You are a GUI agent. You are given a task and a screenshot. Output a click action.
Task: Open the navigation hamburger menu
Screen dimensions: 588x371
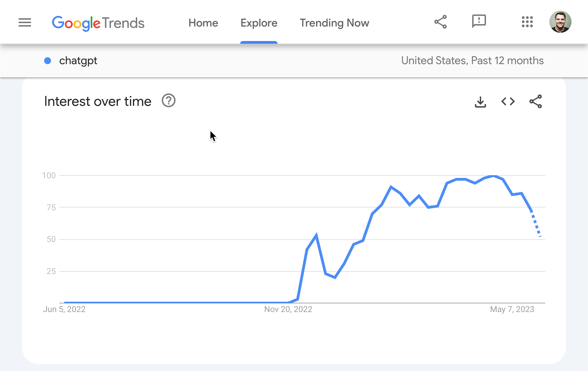point(24,22)
